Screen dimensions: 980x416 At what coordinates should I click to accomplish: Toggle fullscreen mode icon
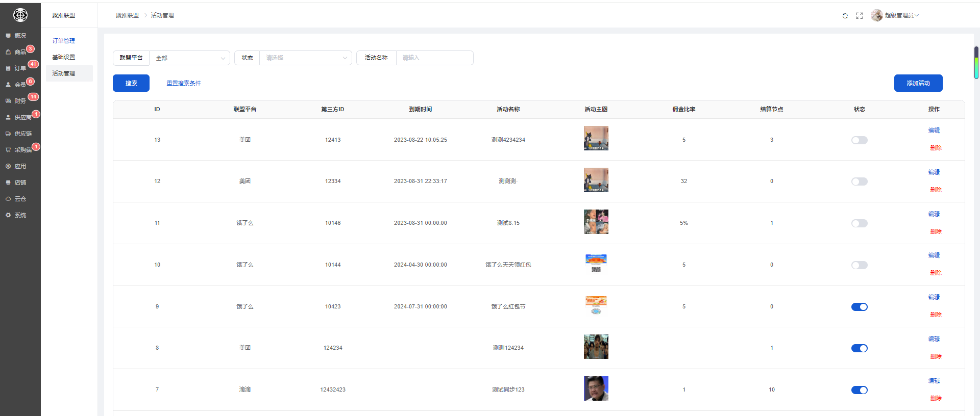click(859, 16)
